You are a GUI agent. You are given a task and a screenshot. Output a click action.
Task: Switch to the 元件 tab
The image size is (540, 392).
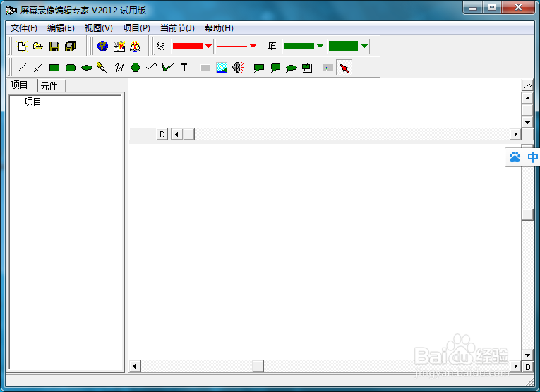[49, 86]
